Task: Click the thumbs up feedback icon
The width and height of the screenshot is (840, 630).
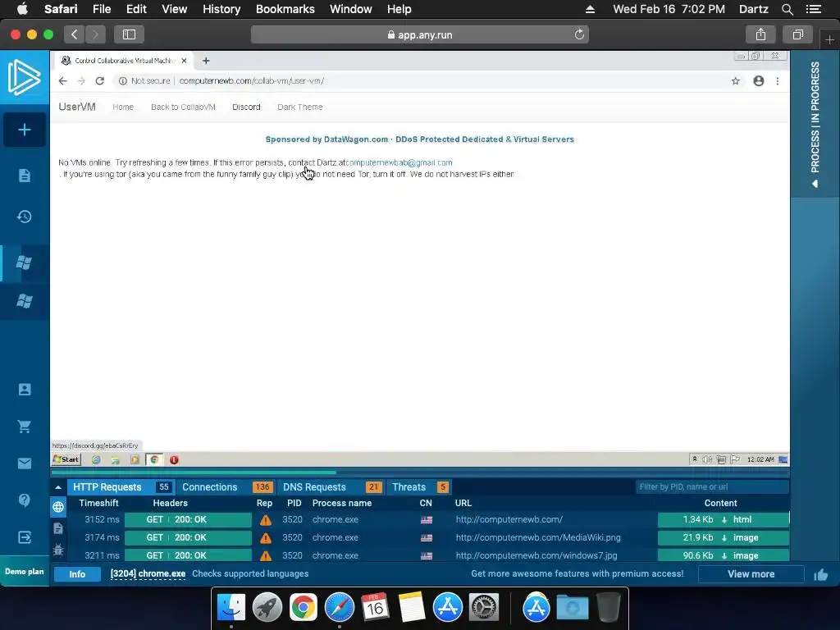Action: pyautogui.click(x=820, y=575)
